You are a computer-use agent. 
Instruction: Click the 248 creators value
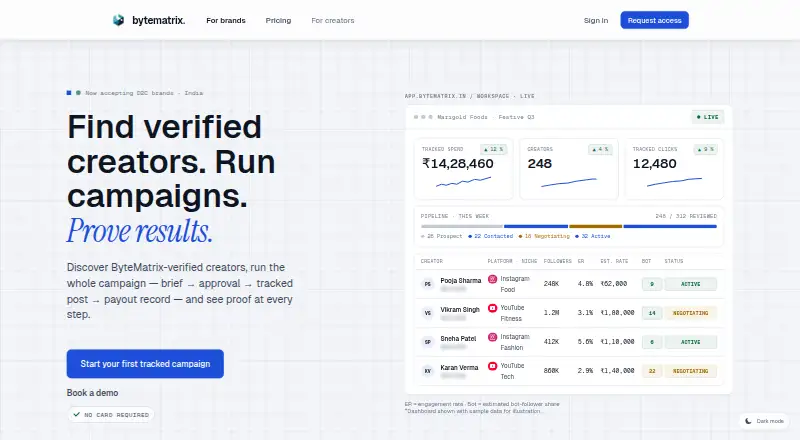pos(539,163)
